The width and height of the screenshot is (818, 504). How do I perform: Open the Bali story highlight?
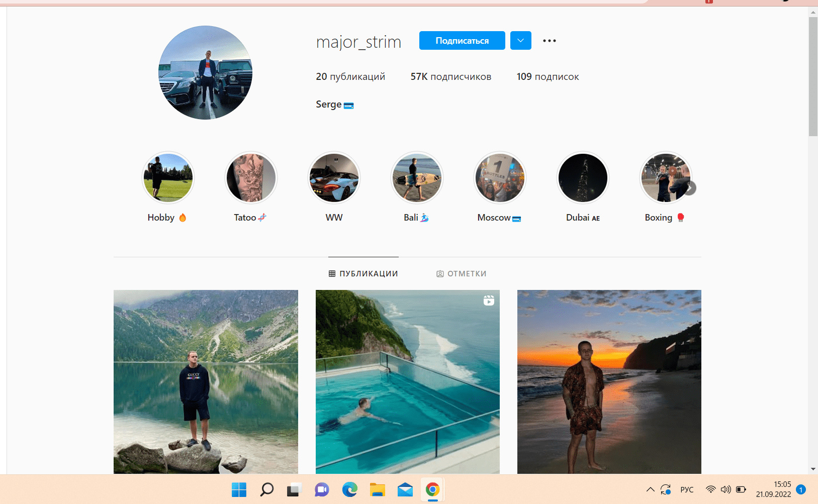pos(417,178)
